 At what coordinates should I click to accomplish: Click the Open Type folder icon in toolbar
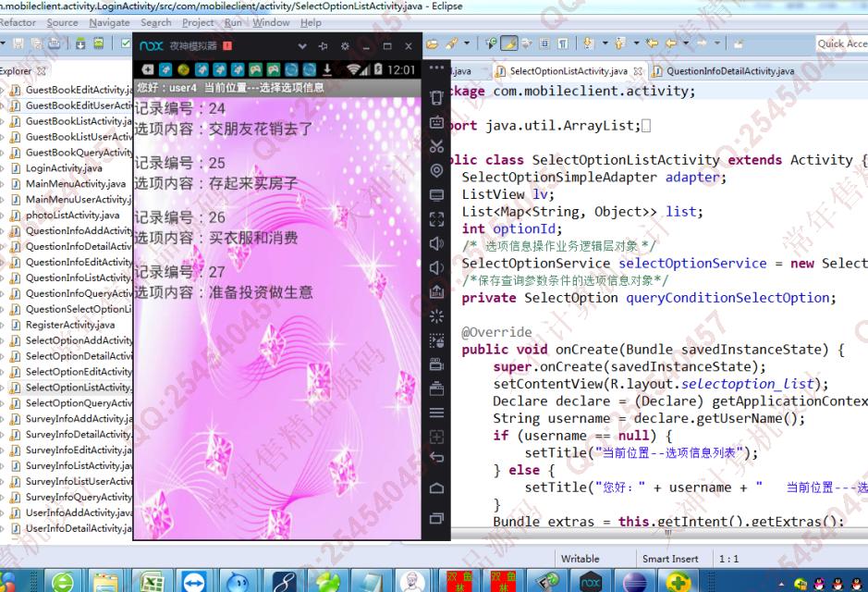[x=432, y=43]
